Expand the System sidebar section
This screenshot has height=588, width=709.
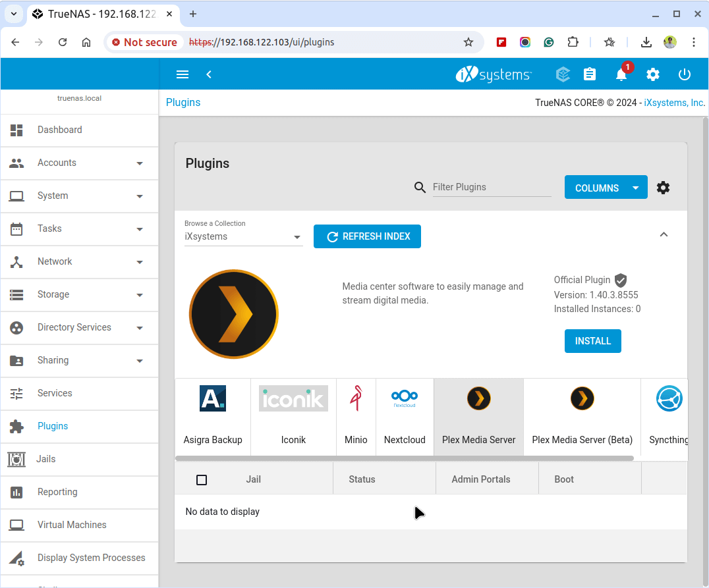point(80,196)
